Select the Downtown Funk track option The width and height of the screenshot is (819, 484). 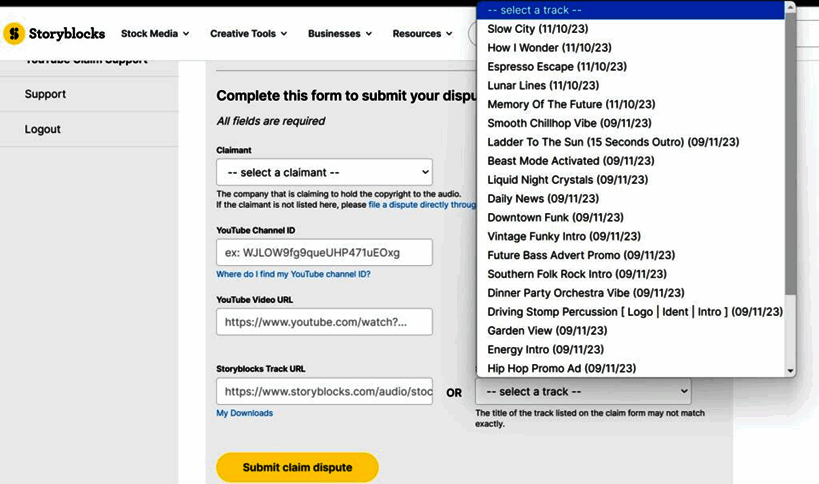(555, 218)
